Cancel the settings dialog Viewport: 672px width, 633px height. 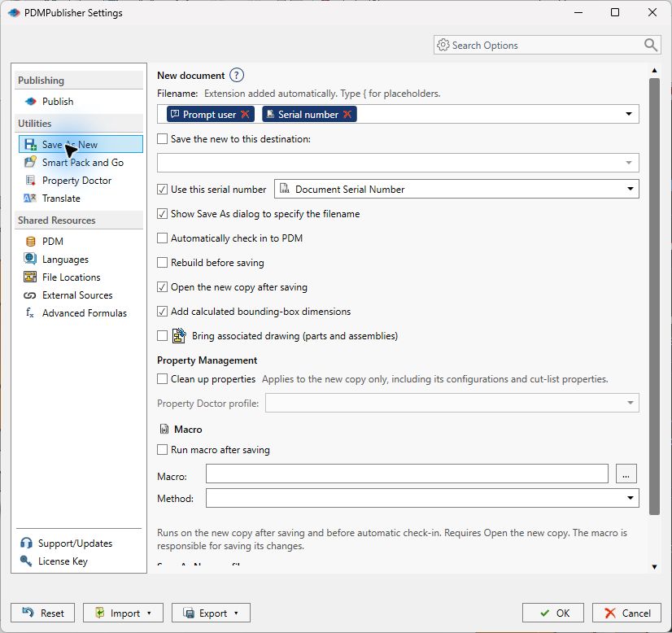pyautogui.click(x=626, y=613)
